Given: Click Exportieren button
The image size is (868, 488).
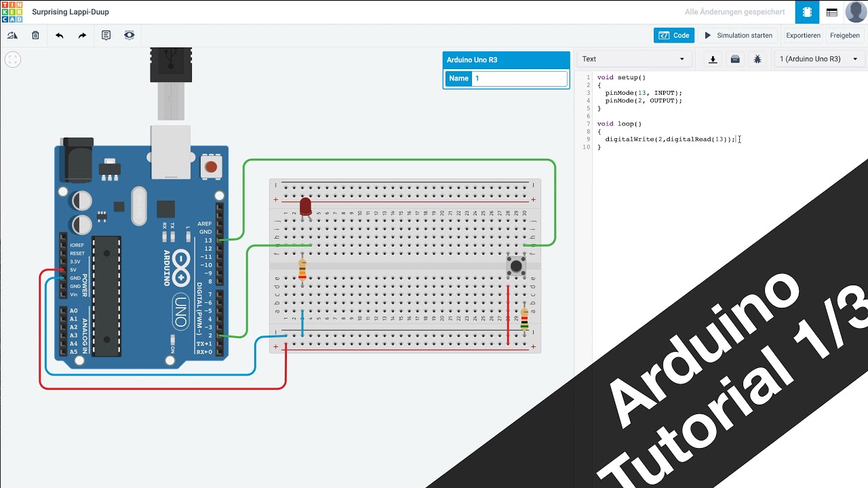Looking at the screenshot, I should click(803, 35).
